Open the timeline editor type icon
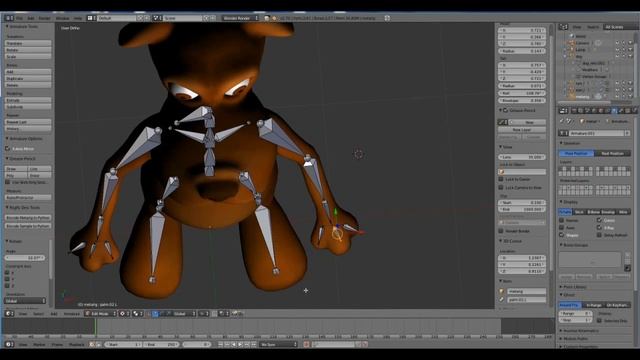640x360 pixels. click(8, 344)
